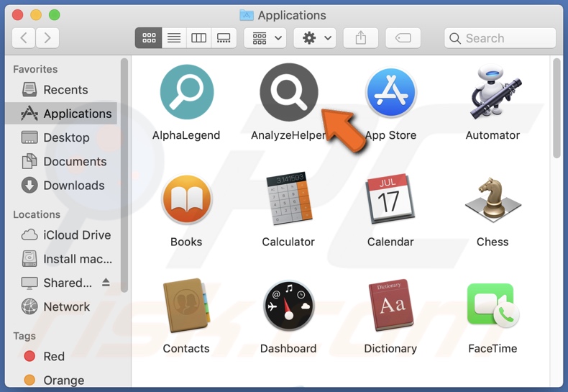Open the Calculator app icon
568x392 pixels.
[289, 199]
